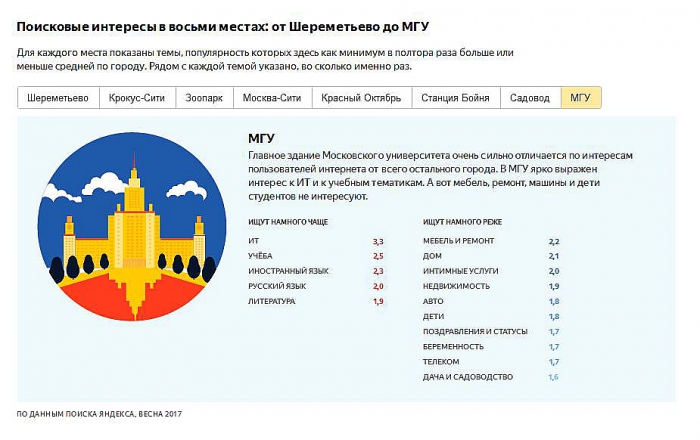Click the ИНТИМНЫЕ УСЛУГИ topic
The height and width of the screenshot is (440, 700).
pyautogui.click(x=460, y=271)
